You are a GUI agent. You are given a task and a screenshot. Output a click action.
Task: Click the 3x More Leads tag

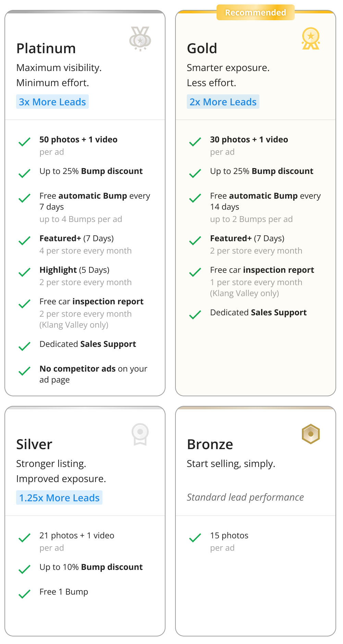[x=52, y=102]
